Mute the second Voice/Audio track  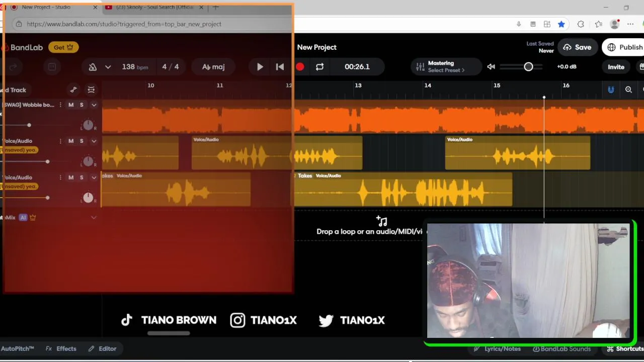tap(71, 177)
